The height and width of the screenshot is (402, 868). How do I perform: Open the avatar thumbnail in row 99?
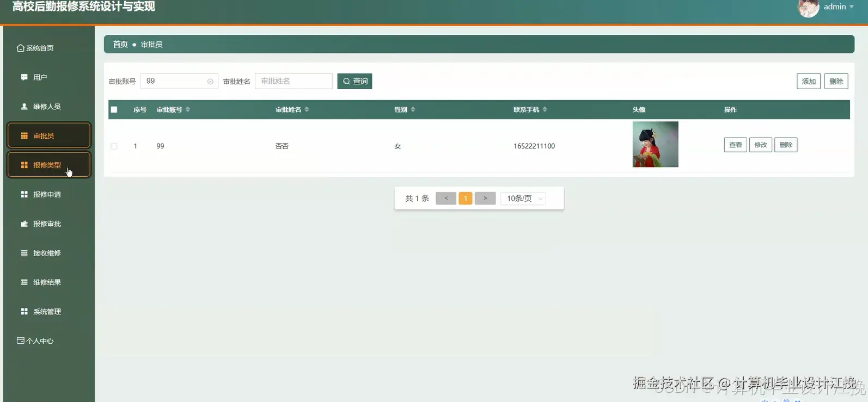tap(656, 144)
